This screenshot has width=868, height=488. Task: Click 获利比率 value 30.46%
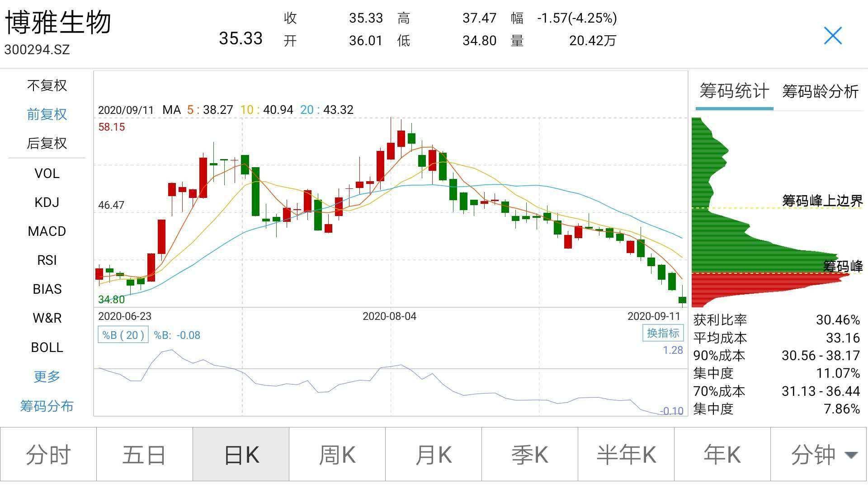pos(838,320)
